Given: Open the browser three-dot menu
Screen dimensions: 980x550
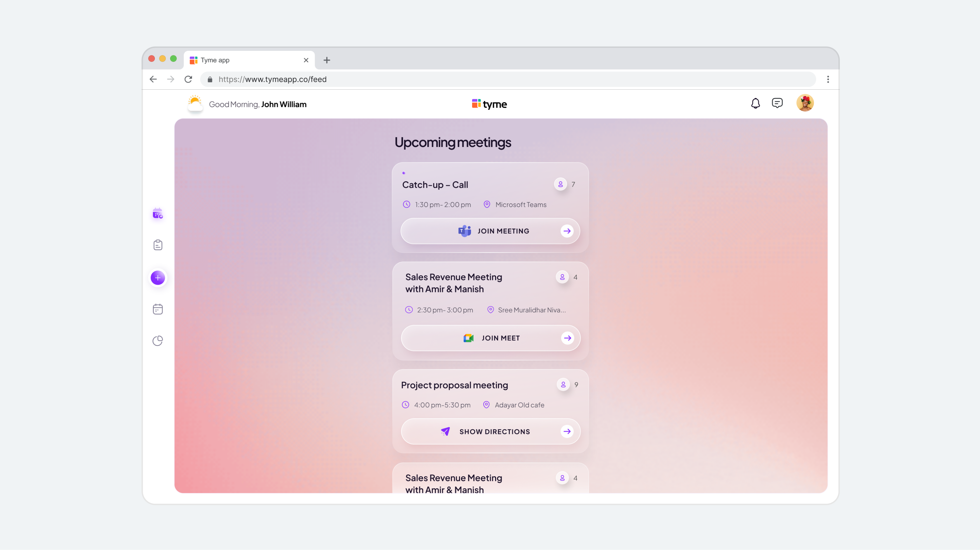Looking at the screenshot, I should pos(828,79).
